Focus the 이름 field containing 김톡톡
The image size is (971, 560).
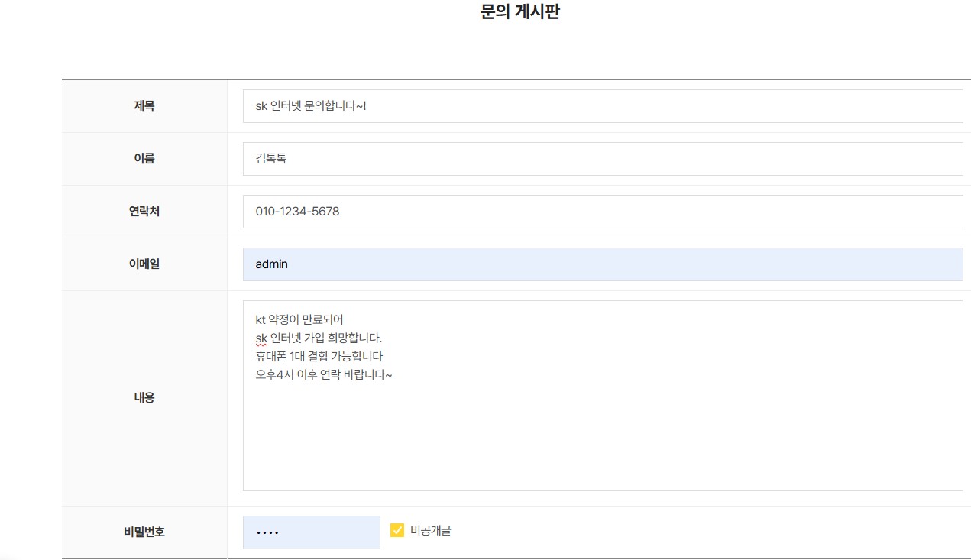[602, 159]
